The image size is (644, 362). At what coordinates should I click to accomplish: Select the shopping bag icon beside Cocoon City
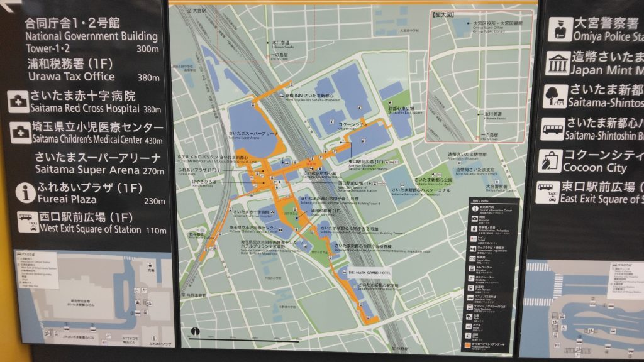(x=551, y=162)
